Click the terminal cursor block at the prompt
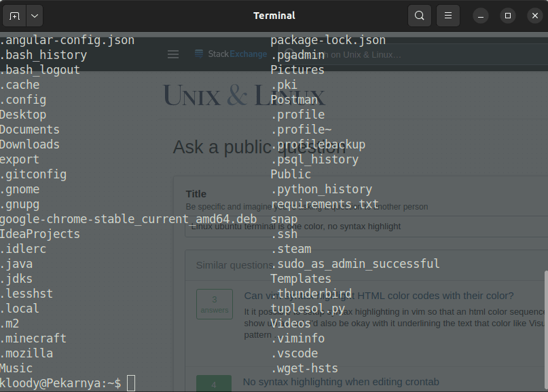 130,383
